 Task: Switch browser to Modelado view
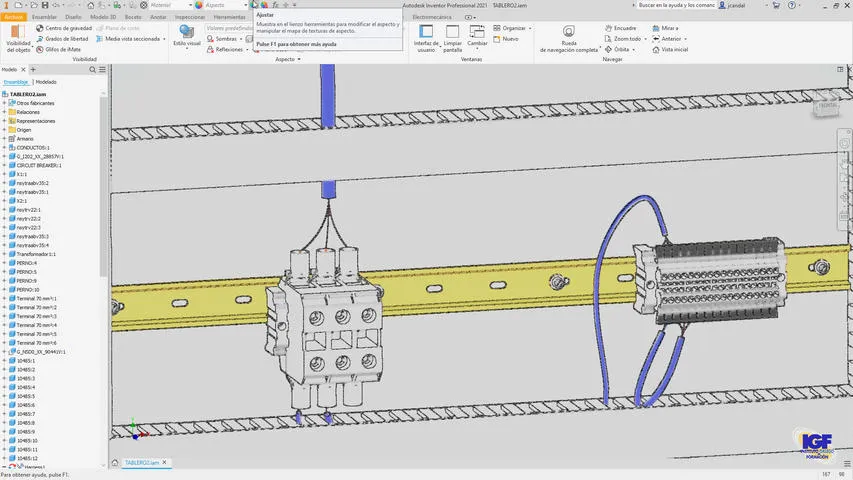pos(46,82)
